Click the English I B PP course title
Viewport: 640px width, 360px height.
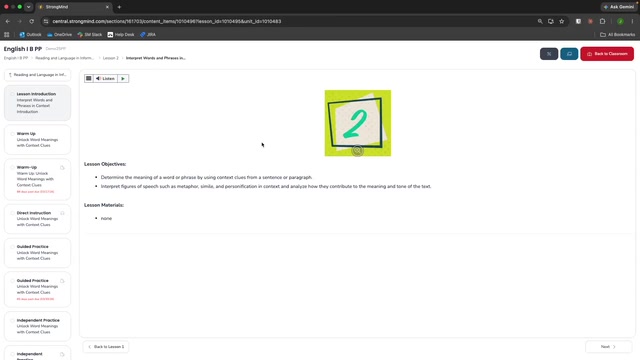[x=23, y=49]
